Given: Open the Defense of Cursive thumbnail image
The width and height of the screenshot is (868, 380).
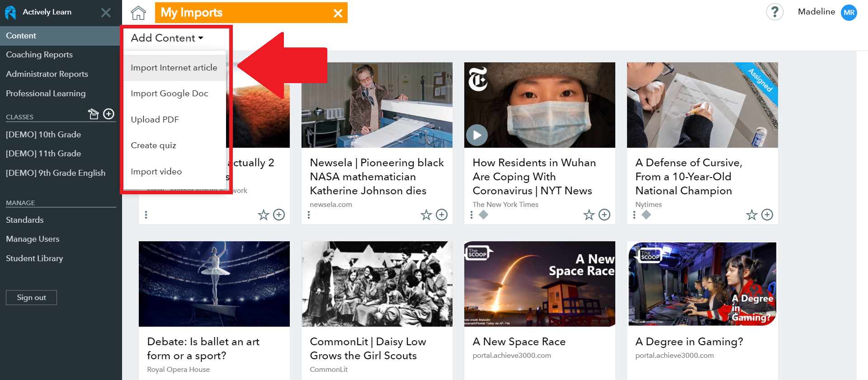Looking at the screenshot, I should pyautogui.click(x=703, y=105).
